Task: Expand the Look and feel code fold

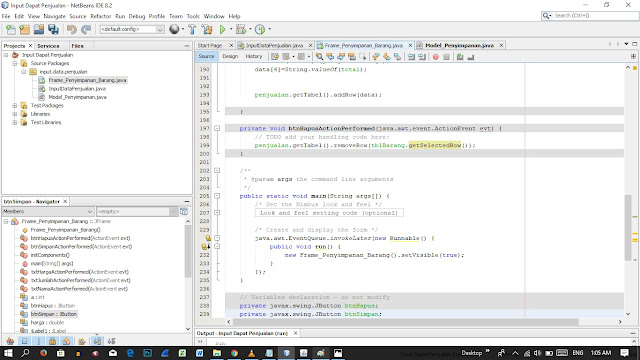Action: pyautogui.click(x=217, y=213)
